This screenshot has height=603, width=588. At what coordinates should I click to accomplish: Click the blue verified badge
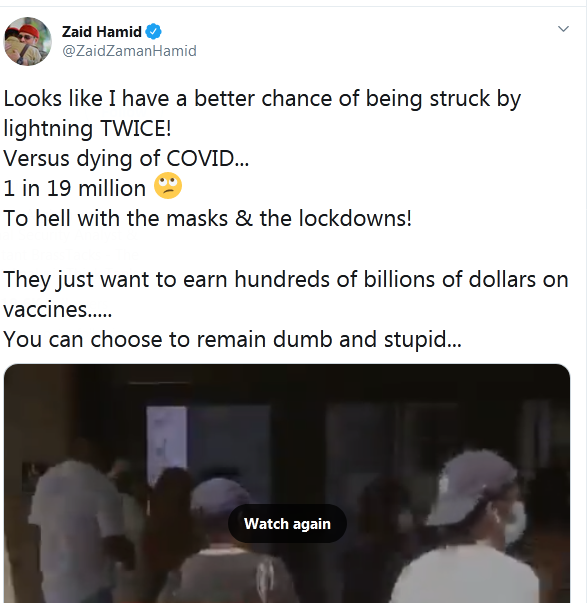(x=153, y=32)
